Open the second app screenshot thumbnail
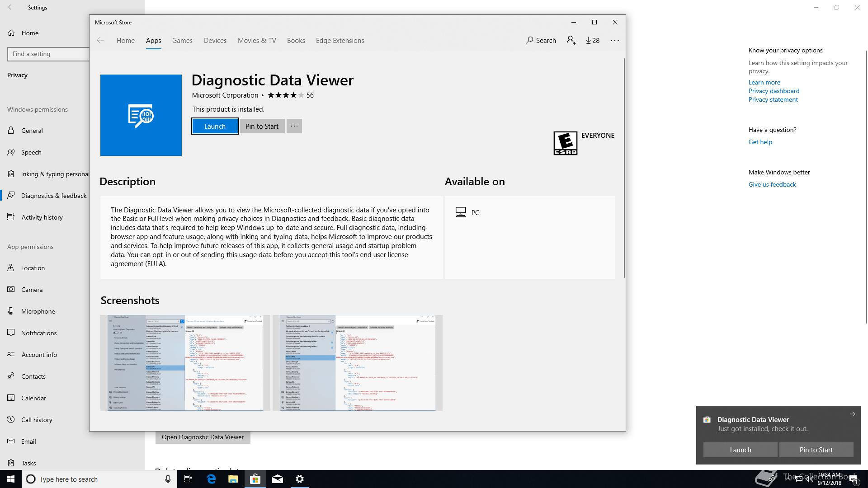Viewport: 868px width, 488px height. (358, 363)
